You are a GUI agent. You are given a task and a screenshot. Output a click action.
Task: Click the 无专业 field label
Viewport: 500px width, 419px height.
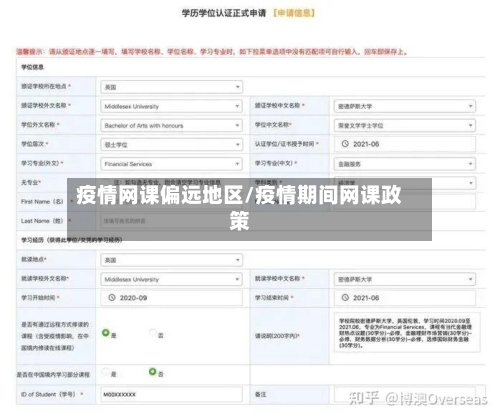(x=31, y=182)
